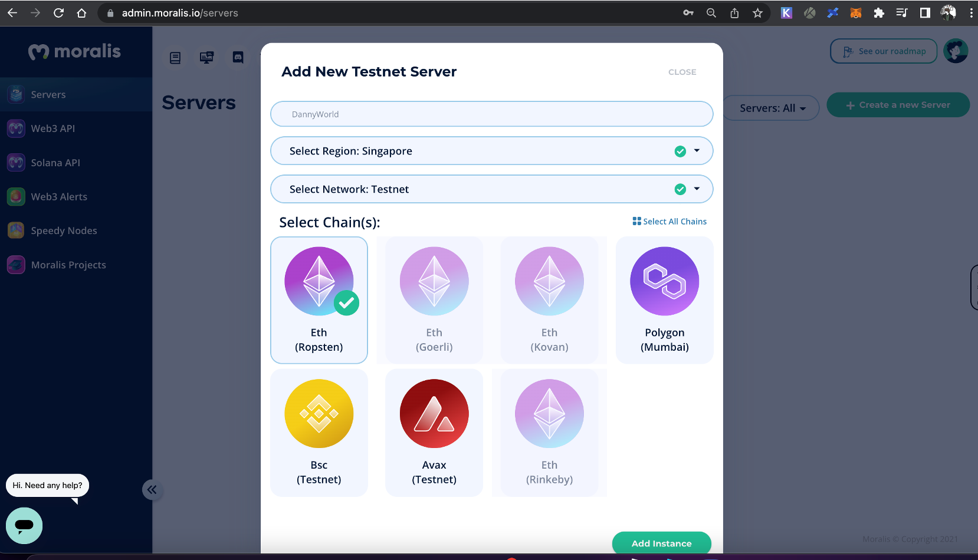Select the Eth (Ropsten) chain card
Screen dimensions: 978x560
pos(319,300)
